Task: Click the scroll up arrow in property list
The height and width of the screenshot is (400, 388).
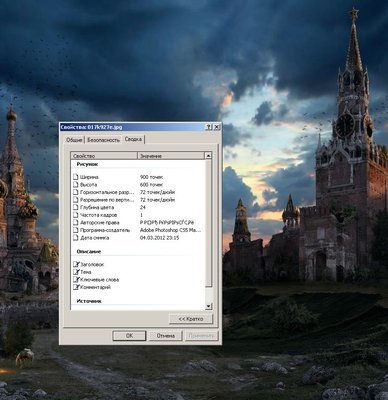Action: click(208, 156)
